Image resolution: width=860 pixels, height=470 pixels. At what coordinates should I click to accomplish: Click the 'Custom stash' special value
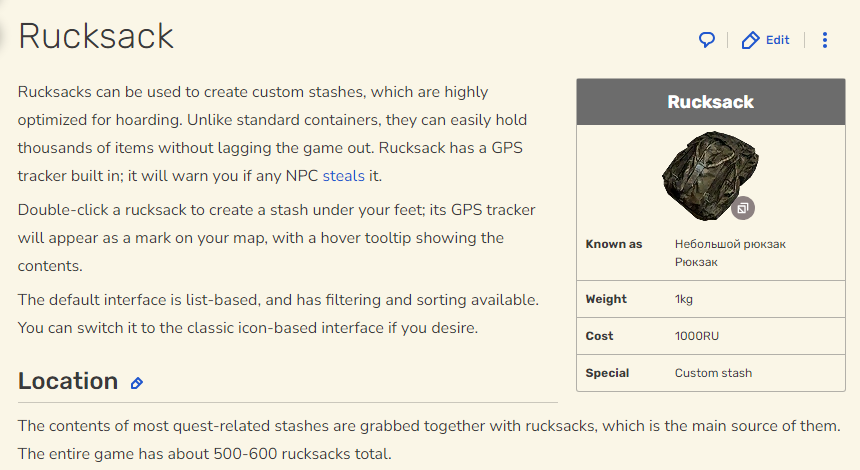pos(713,373)
